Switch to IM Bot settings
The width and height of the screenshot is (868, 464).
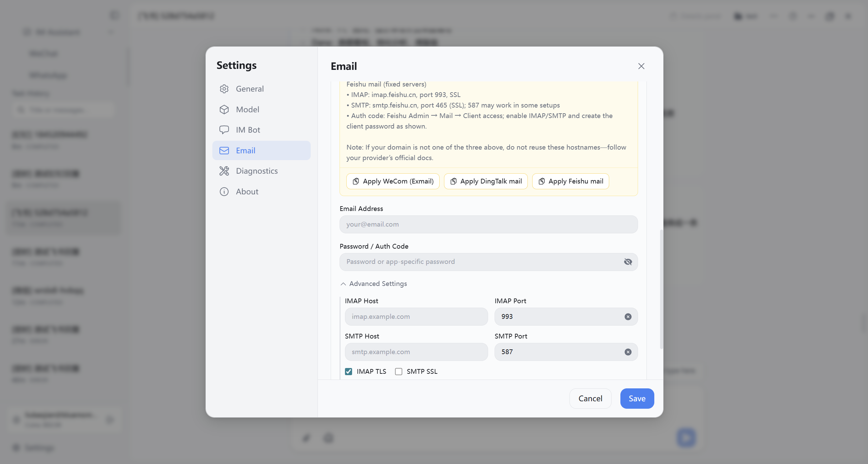click(x=261, y=130)
